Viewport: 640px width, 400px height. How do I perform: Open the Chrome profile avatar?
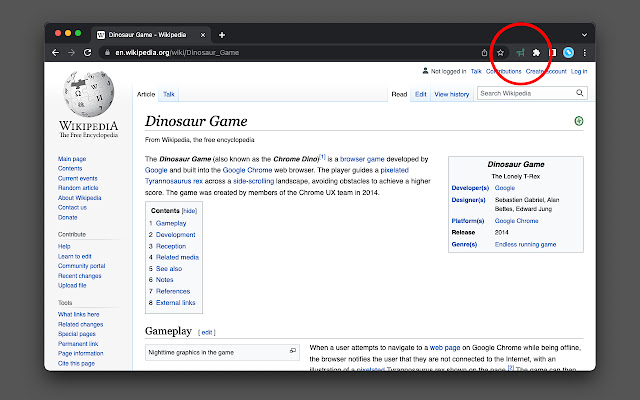[568, 52]
